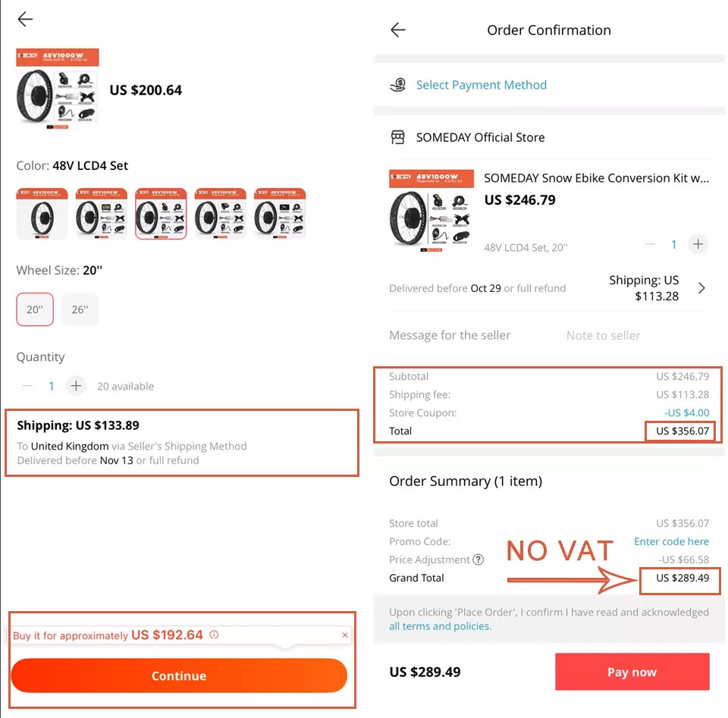Screen dimensions: 728x718
Task: Select the first color variant thumbnail
Action: [42, 214]
